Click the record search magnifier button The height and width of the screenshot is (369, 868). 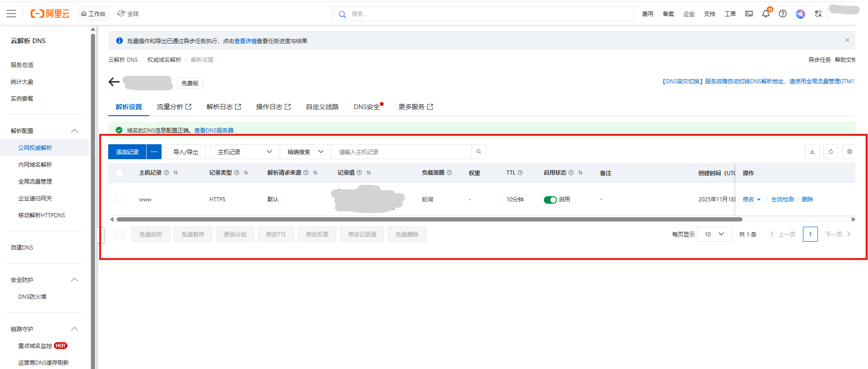pyautogui.click(x=479, y=152)
